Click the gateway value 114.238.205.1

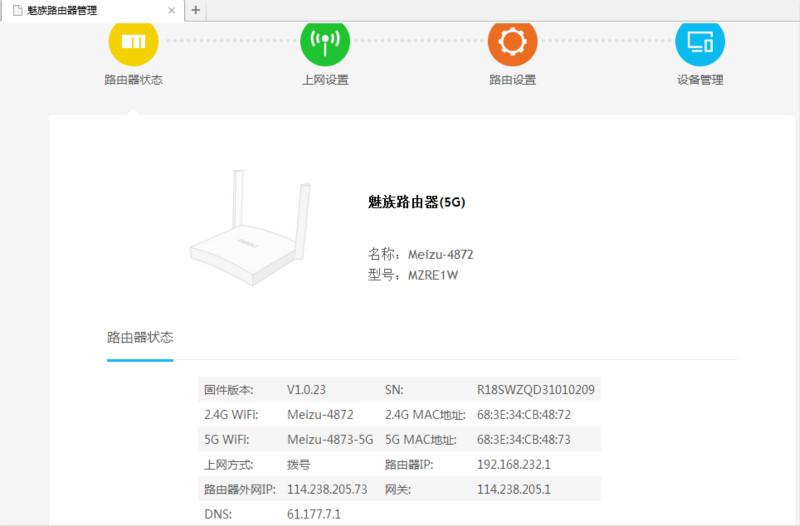click(514, 489)
